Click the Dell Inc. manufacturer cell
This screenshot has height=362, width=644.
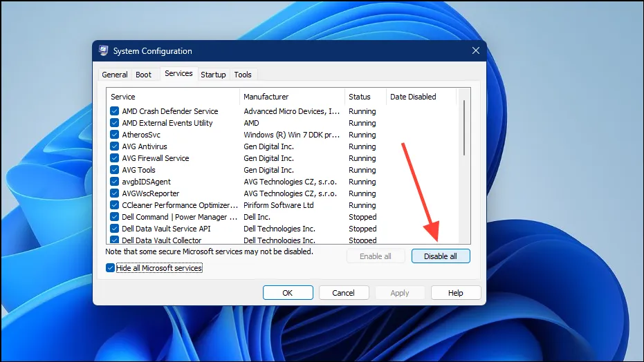tap(257, 217)
